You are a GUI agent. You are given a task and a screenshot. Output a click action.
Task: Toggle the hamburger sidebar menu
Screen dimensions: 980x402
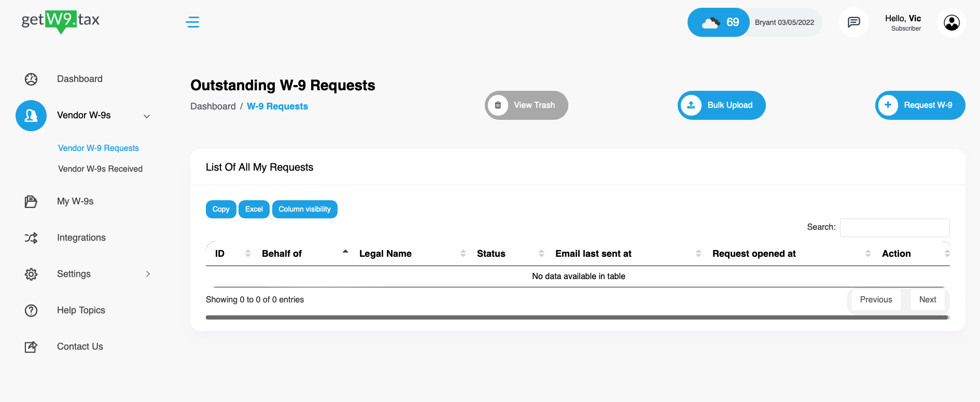(192, 22)
